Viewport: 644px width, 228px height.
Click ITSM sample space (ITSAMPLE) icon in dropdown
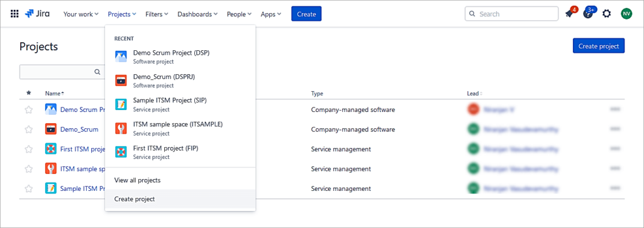[x=121, y=128]
